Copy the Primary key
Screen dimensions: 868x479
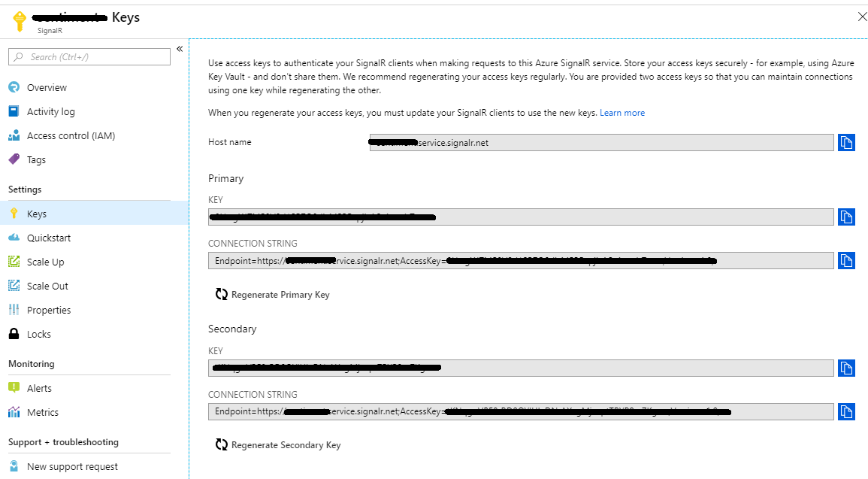[x=846, y=217]
